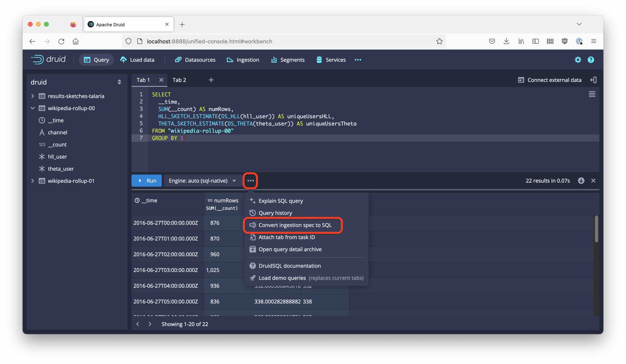The height and width of the screenshot is (364, 626).
Task: Add a new query tab with the plus icon
Action: 211,80
